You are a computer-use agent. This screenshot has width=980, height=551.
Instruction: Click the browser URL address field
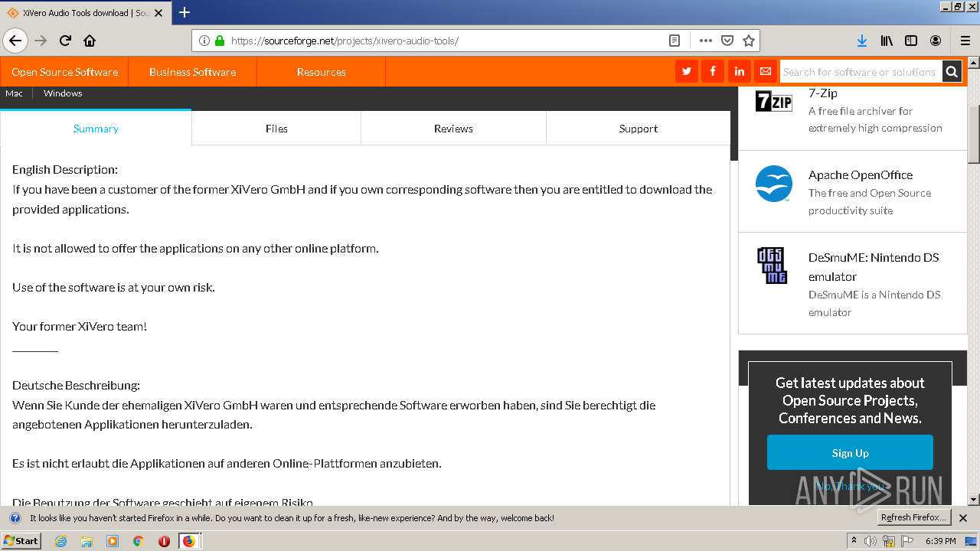coord(446,41)
